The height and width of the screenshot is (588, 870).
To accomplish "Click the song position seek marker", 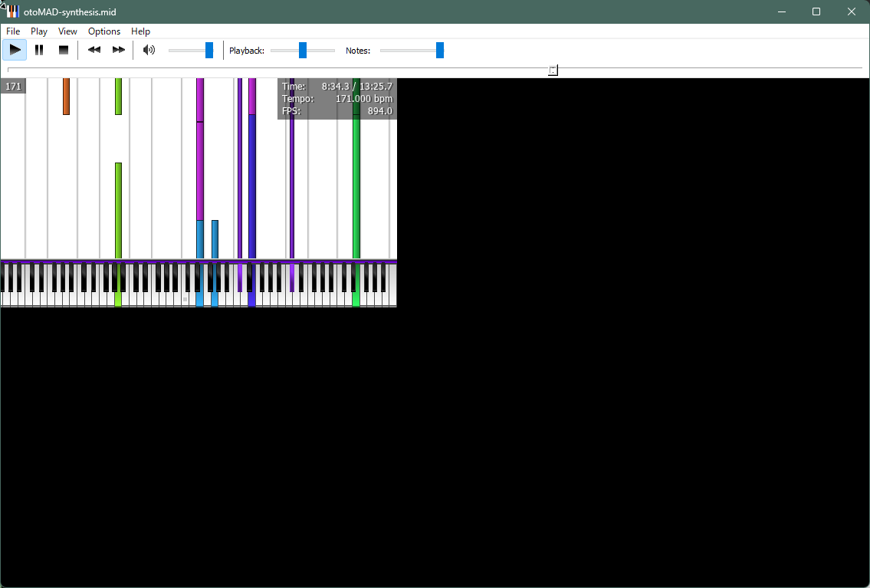I will pyautogui.click(x=553, y=71).
